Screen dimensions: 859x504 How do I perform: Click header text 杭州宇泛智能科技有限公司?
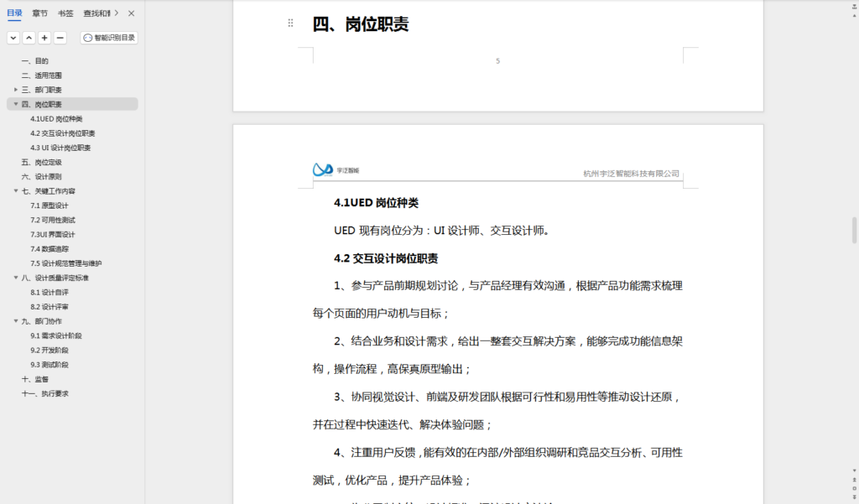(631, 174)
